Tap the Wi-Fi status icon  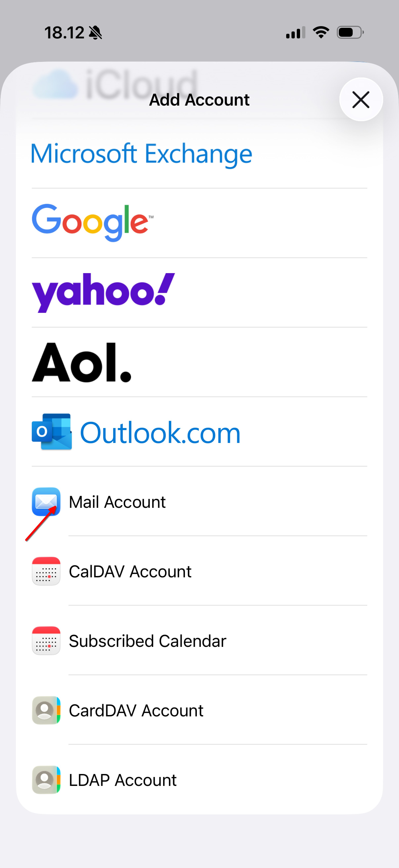point(321,32)
